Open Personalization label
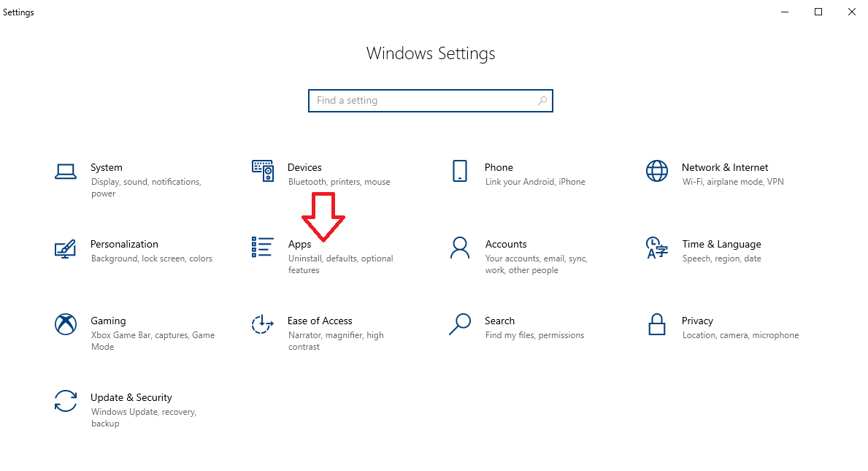Image resolution: width=868 pixels, height=471 pixels. pos(124,244)
